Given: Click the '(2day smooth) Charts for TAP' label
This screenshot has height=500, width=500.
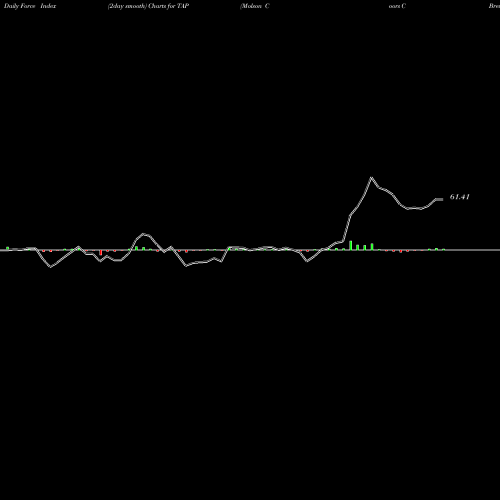Looking at the screenshot, I should [148, 6].
